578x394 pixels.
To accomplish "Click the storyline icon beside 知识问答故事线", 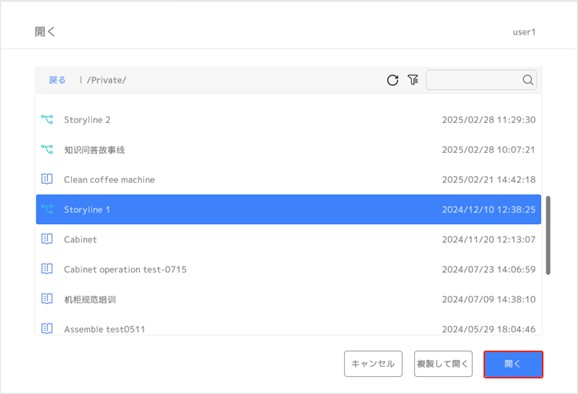I will 47,149.
